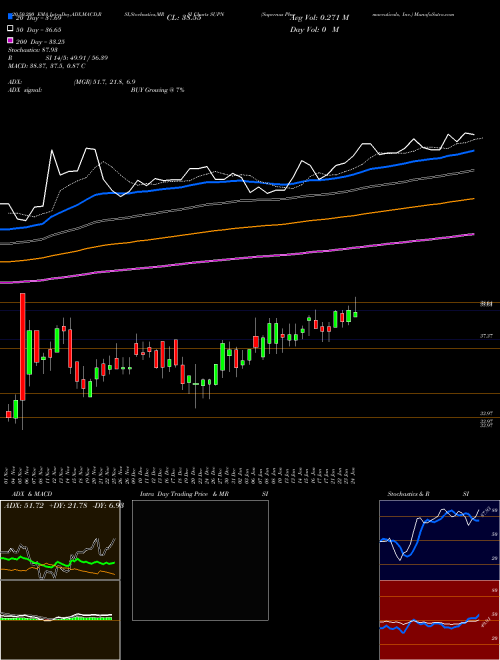Click the latest green candlestick on chart
Screen dimensions: 500x660
(x=355, y=314)
